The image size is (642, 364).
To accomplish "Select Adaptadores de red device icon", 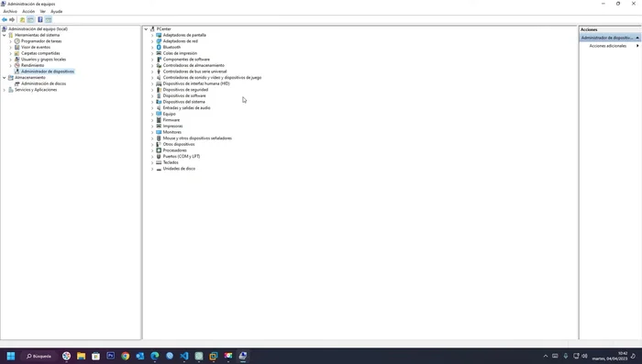I will click(x=159, y=41).
